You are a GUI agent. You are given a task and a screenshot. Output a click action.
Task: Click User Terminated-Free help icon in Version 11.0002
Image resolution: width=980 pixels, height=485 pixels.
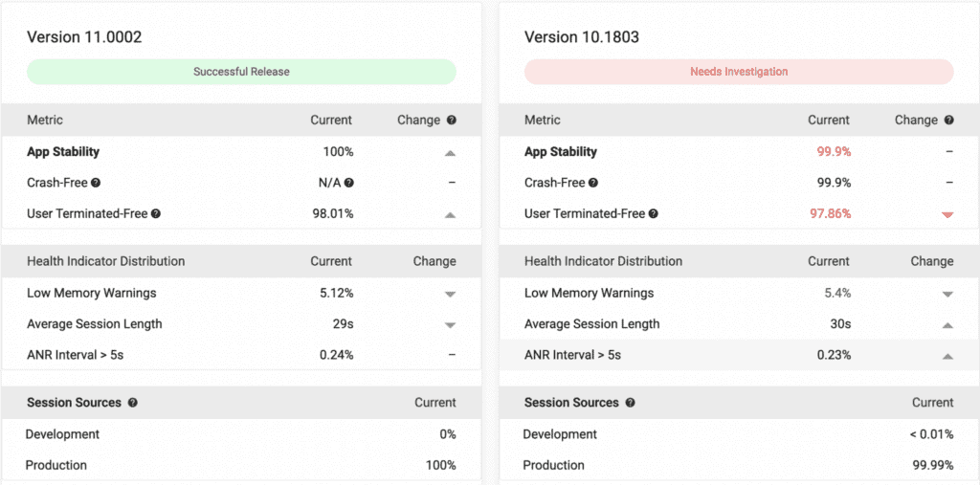click(x=156, y=213)
